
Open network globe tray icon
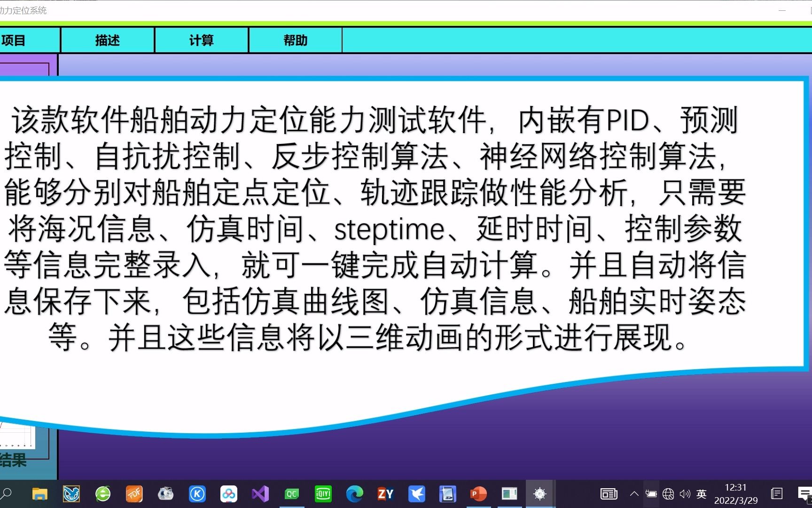tap(668, 494)
